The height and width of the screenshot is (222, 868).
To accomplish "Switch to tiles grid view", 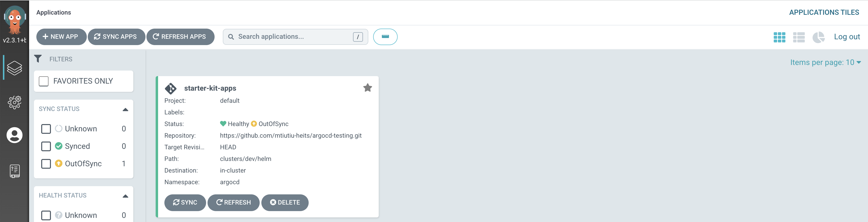I will click(779, 37).
